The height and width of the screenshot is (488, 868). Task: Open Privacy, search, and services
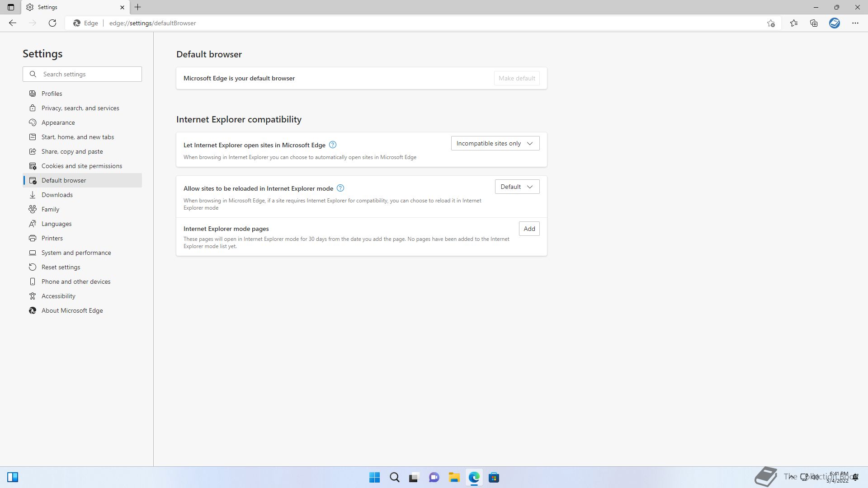pyautogui.click(x=82, y=108)
